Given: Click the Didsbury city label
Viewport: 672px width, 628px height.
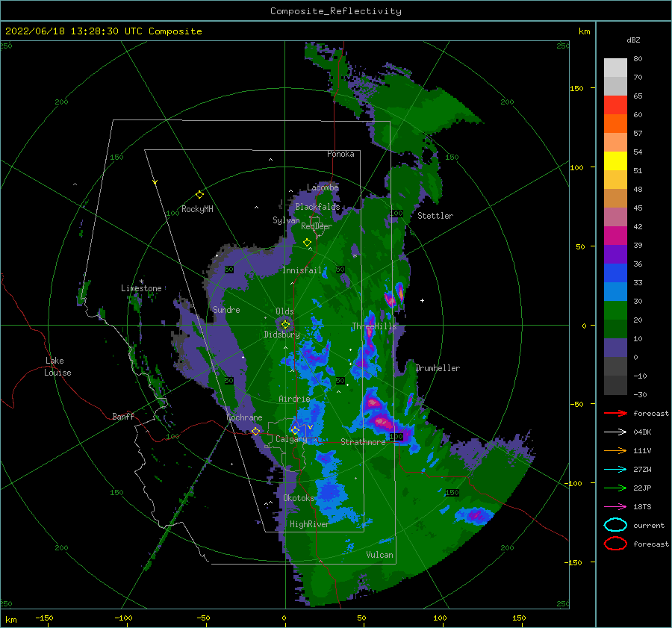Looking at the screenshot, I should click(x=281, y=335).
